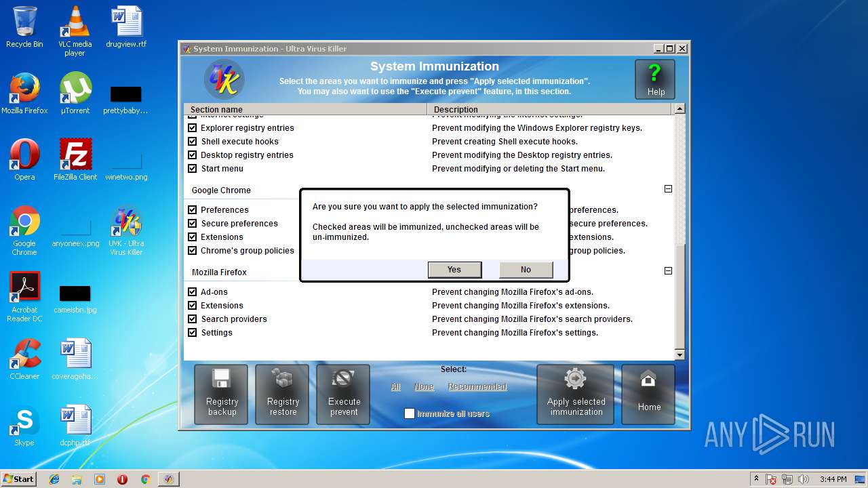The image size is (868, 488).
Task: Toggle Desktop registry entries checkbox
Action: click(192, 155)
